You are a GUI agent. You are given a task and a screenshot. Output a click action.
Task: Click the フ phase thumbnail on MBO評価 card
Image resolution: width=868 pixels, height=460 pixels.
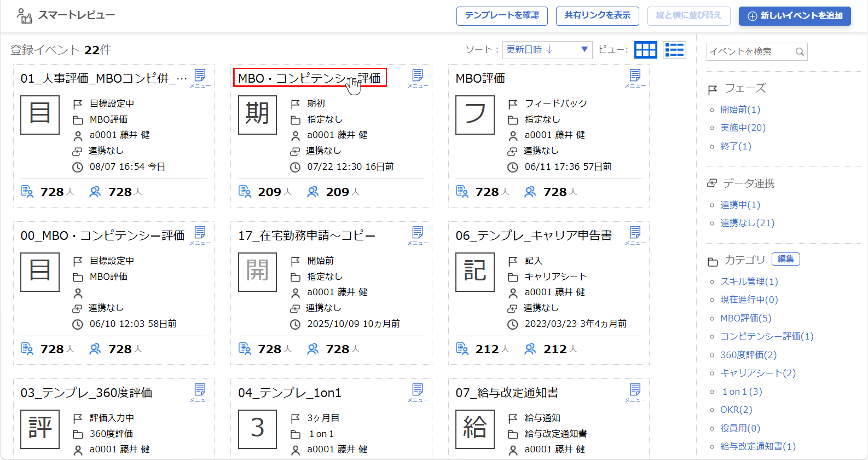tap(475, 115)
